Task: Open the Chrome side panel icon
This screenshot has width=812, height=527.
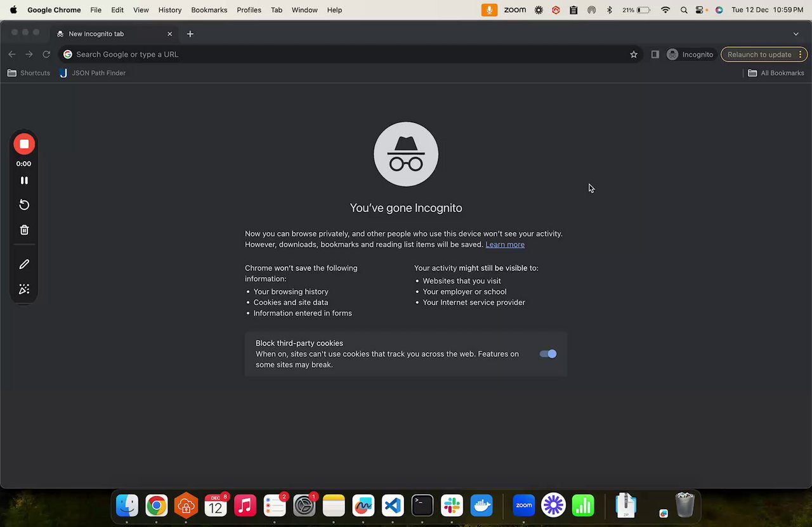Action: click(x=655, y=55)
